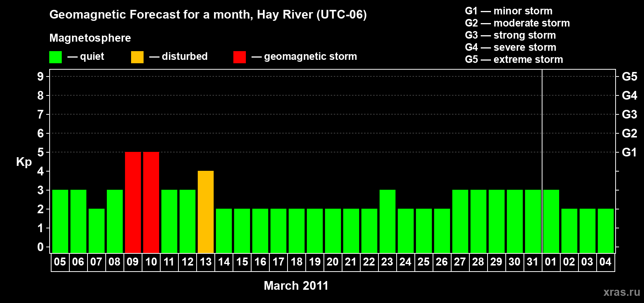
Task: Click the 'disturbed' legend label
Action: [x=185, y=56]
